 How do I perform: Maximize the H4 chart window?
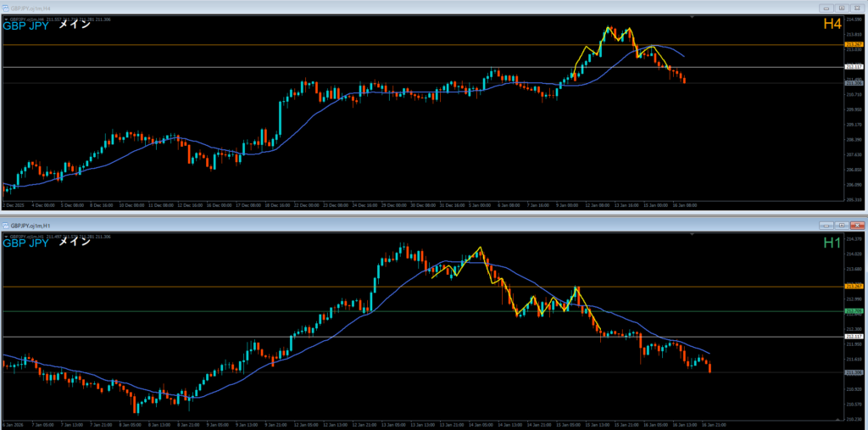point(840,8)
